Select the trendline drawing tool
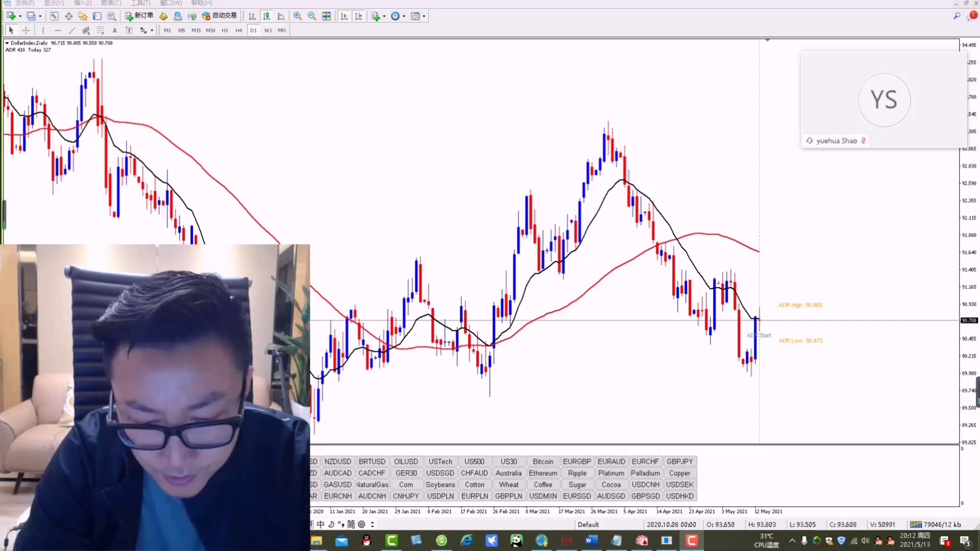This screenshot has width=980, height=551. pos(72,31)
